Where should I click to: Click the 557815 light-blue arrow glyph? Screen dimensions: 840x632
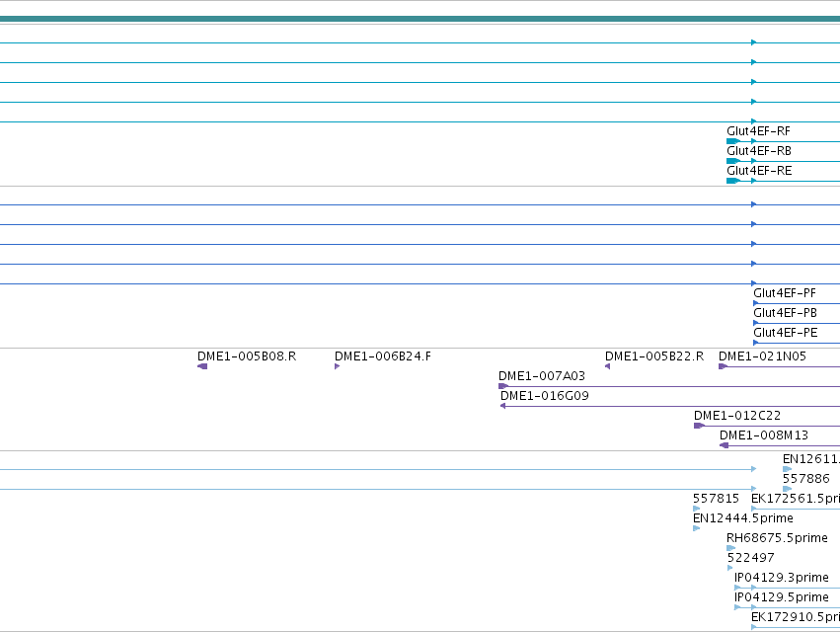[697, 509]
